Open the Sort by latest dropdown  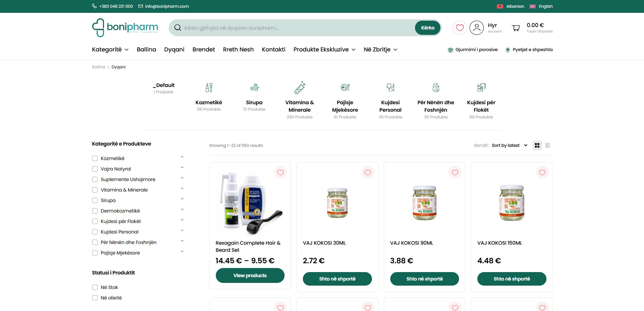tap(510, 146)
